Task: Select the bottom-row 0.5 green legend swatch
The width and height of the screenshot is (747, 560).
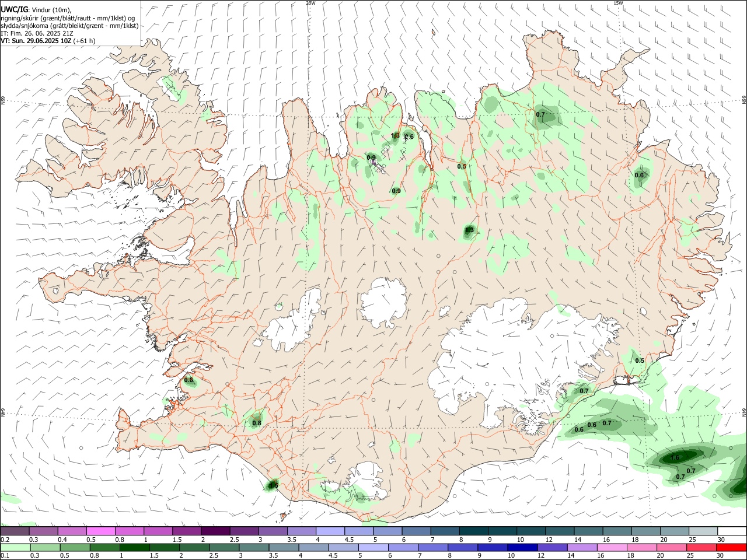Action: (x=75, y=547)
